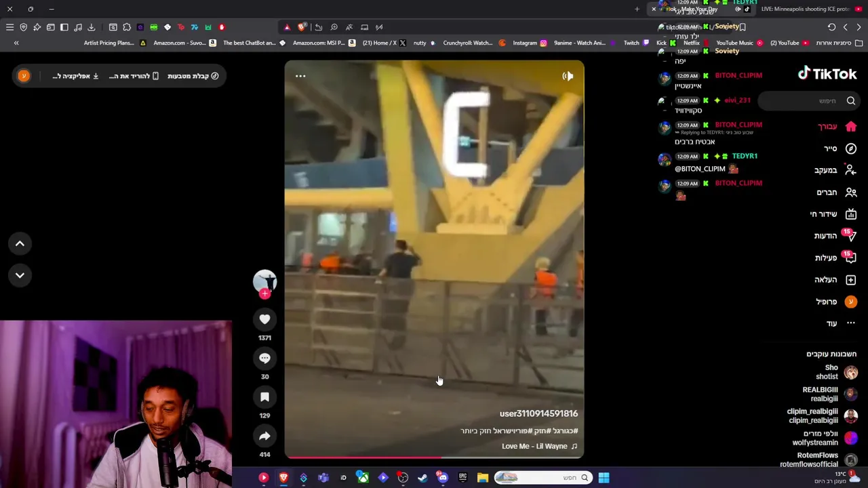Click username user311094591816
The width and height of the screenshot is (868, 488).
tap(538, 413)
